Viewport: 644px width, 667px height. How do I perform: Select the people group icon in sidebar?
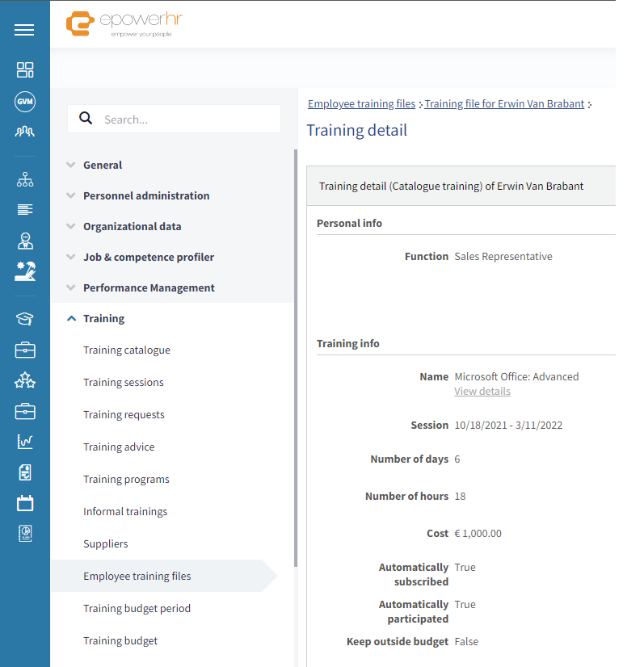tap(25, 132)
